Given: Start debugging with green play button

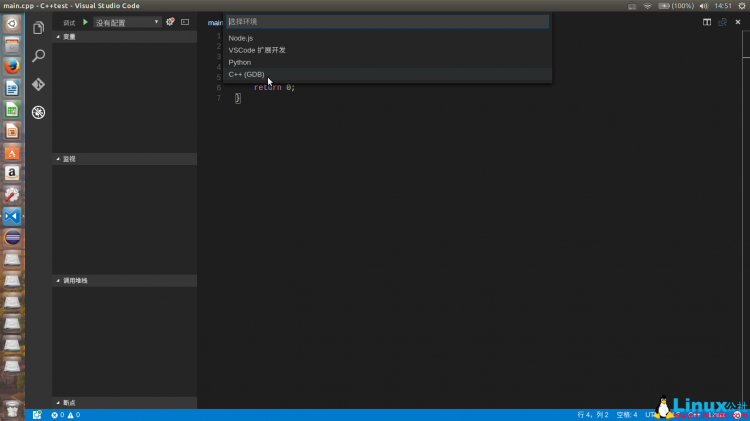Looking at the screenshot, I should click(x=85, y=22).
